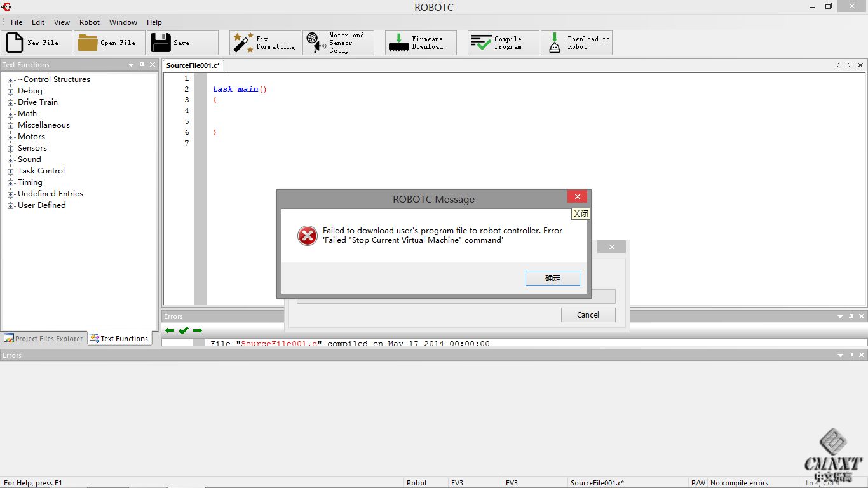
Task: Expand the Math tree node
Action: 11,114
